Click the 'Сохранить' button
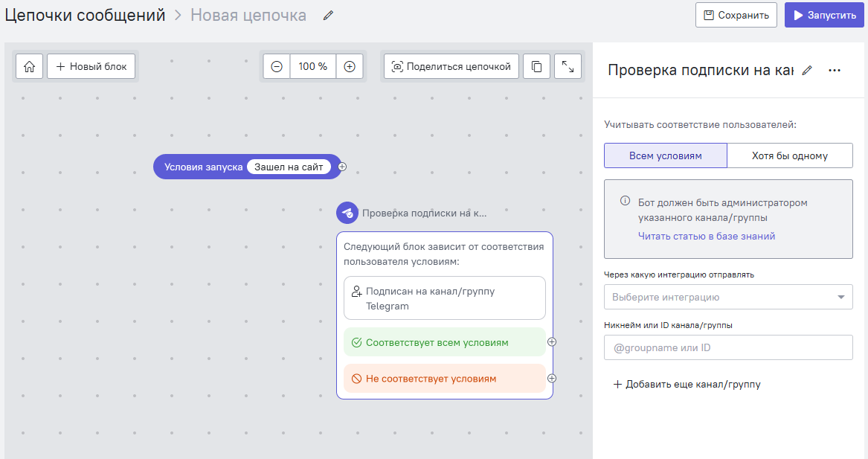 pyautogui.click(x=736, y=15)
